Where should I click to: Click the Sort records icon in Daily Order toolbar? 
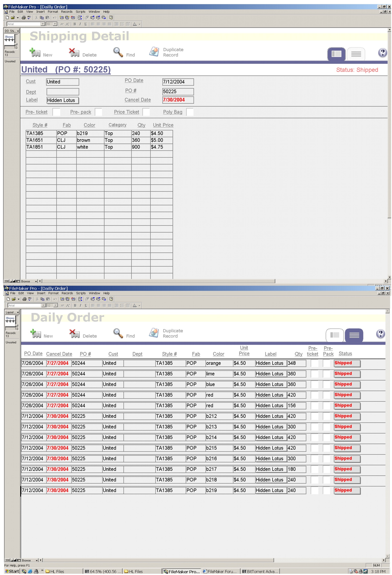(80, 299)
